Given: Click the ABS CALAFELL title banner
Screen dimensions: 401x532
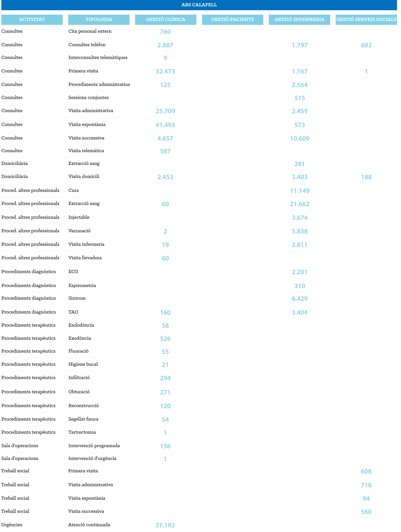Looking at the screenshot, I should pos(199,5).
